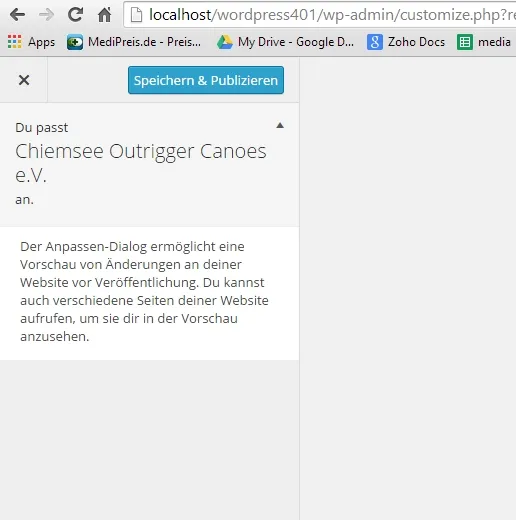Screen dimensions: 516x520
Task: Open the media spreadsheet bookmark
Action: pyautogui.click(x=484, y=42)
